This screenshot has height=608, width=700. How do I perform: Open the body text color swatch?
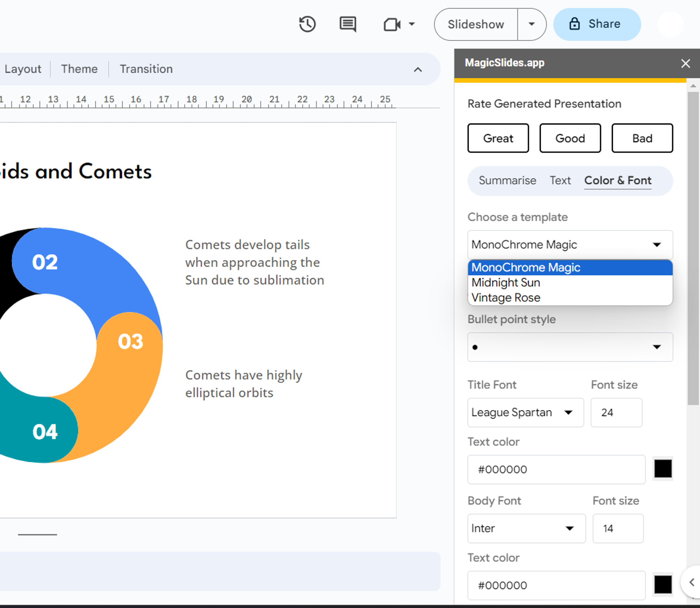(x=663, y=585)
